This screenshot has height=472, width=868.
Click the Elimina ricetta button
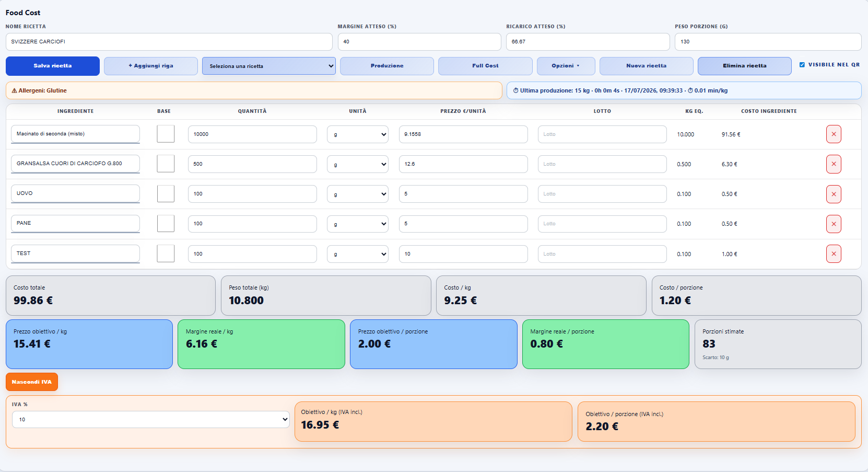[x=745, y=66]
